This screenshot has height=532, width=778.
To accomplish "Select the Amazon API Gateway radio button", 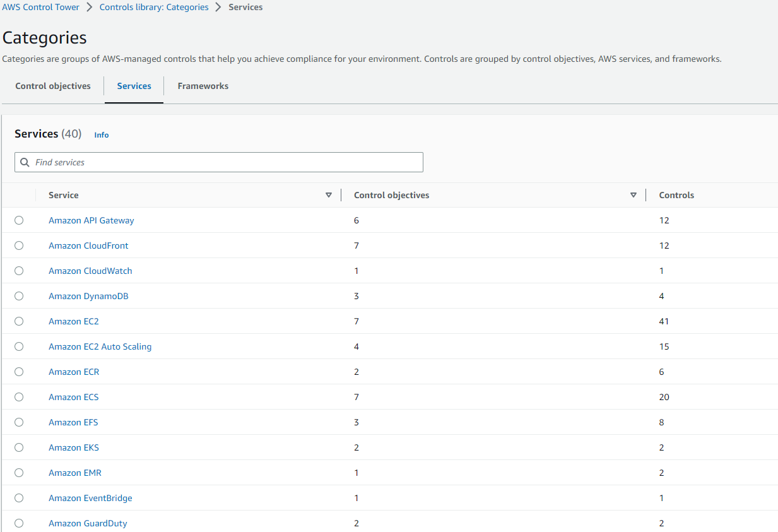I will click(19, 220).
